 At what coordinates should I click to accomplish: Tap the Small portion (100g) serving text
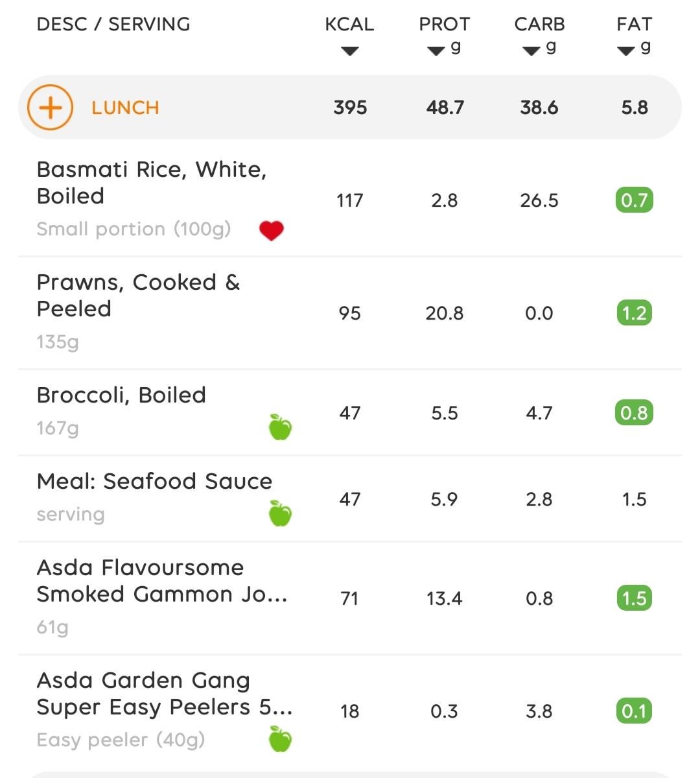tap(134, 230)
